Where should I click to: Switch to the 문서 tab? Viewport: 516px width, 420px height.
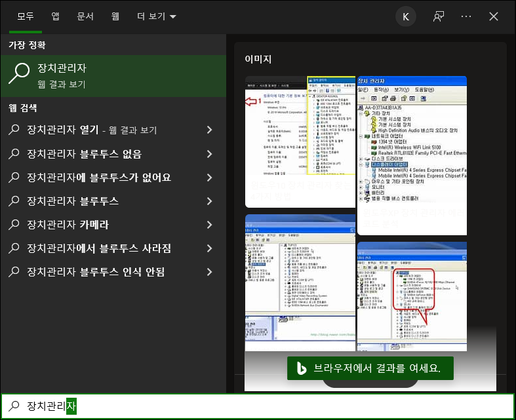click(x=85, y=16)
